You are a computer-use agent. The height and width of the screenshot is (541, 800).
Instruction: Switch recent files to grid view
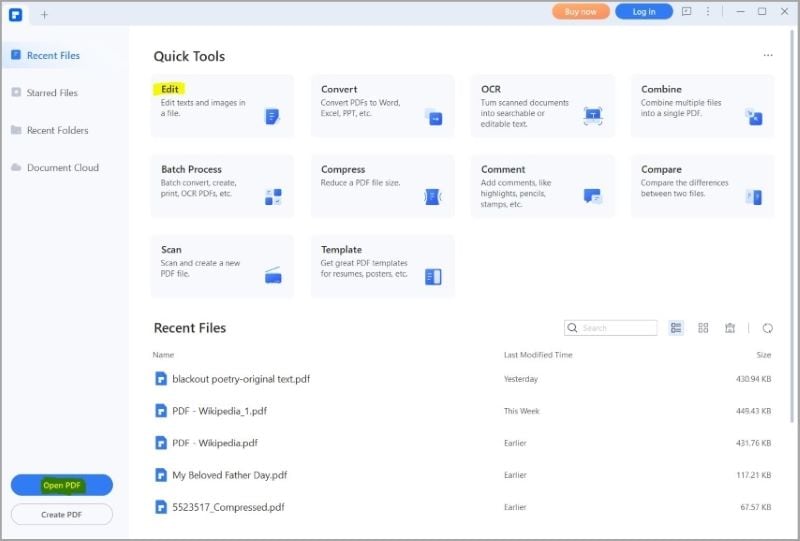click(x=703, y=328)
